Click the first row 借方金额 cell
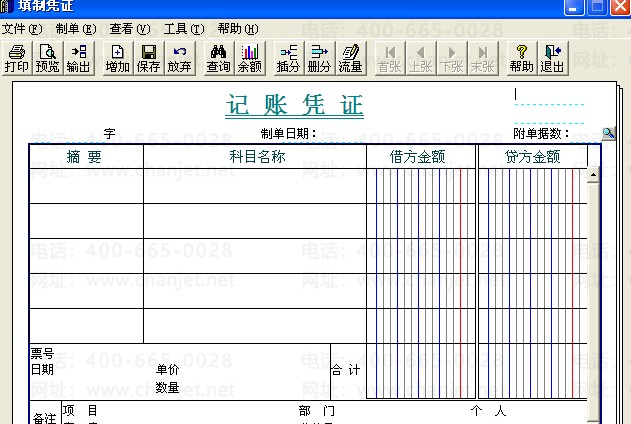 click(421, 186)
